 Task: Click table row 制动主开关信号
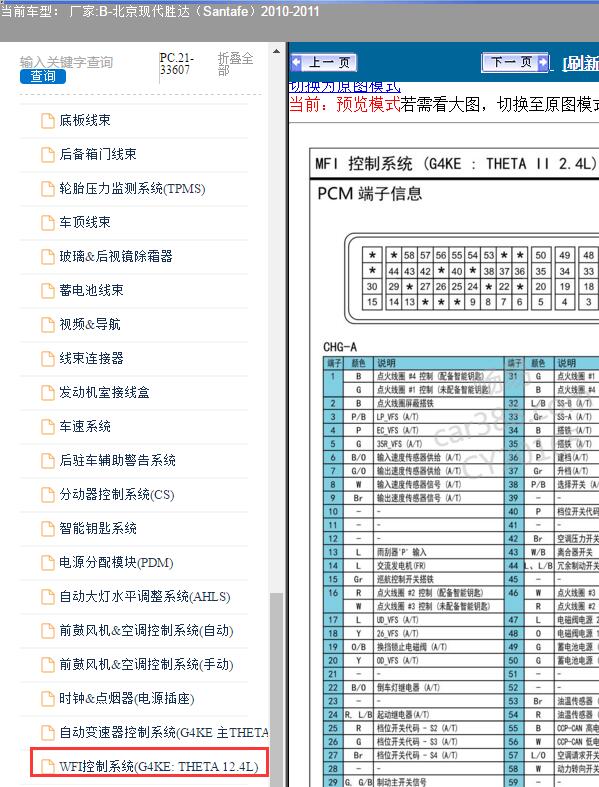tap(414, 782)
